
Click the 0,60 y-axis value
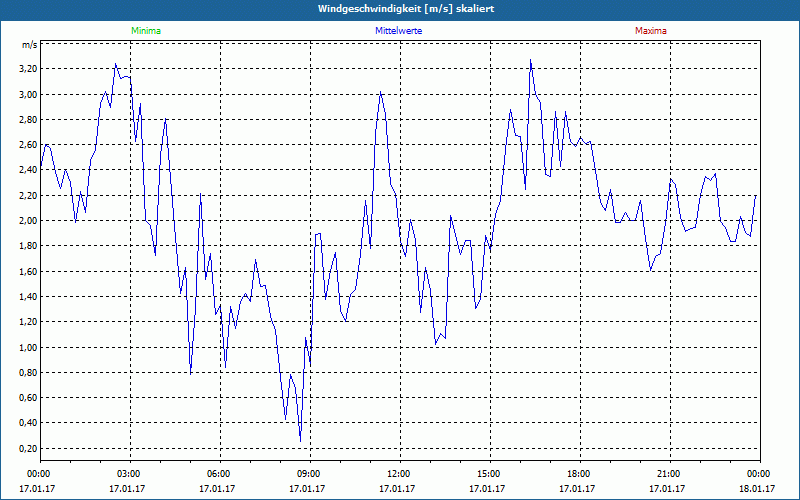[x=29, y=397]
